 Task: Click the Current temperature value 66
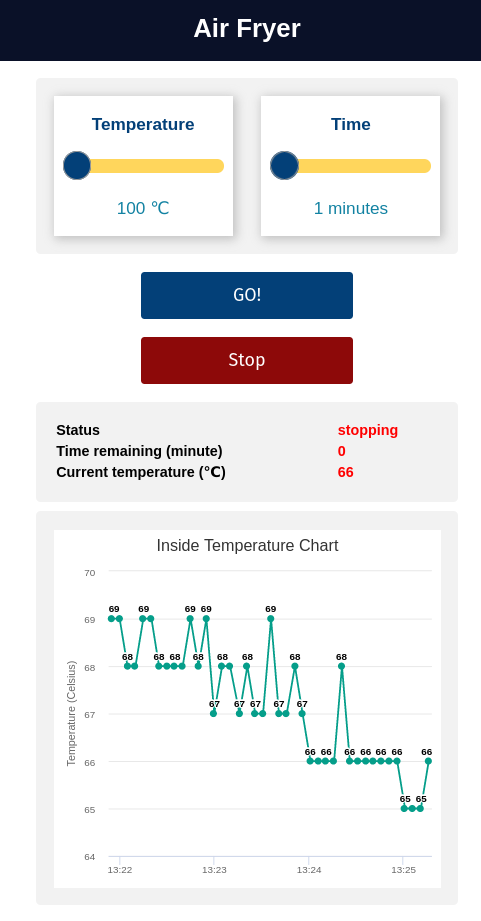pyautogui.click(x=345, y=472)
